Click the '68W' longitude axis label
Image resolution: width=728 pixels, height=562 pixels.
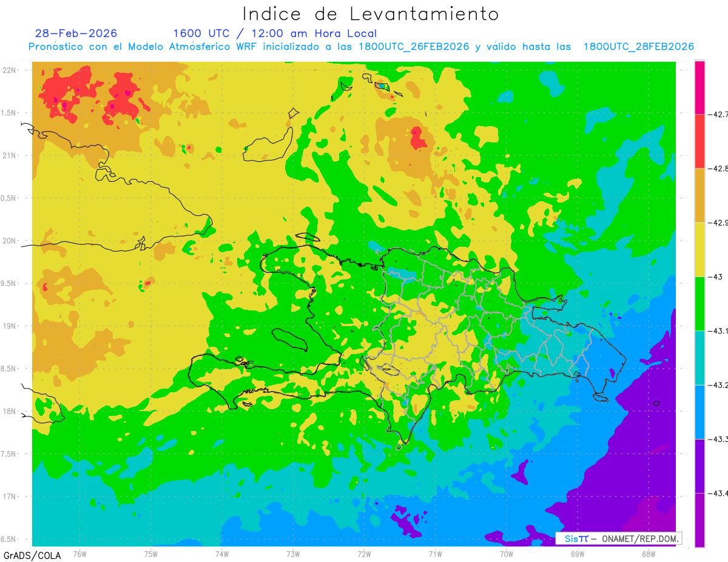click(x=649, y=554)
